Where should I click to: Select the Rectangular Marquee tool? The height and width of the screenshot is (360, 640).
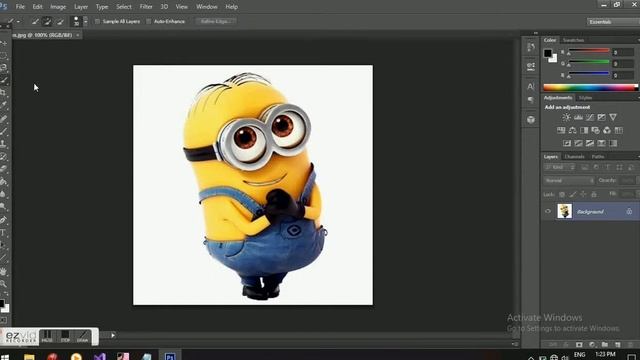point(4,55)
